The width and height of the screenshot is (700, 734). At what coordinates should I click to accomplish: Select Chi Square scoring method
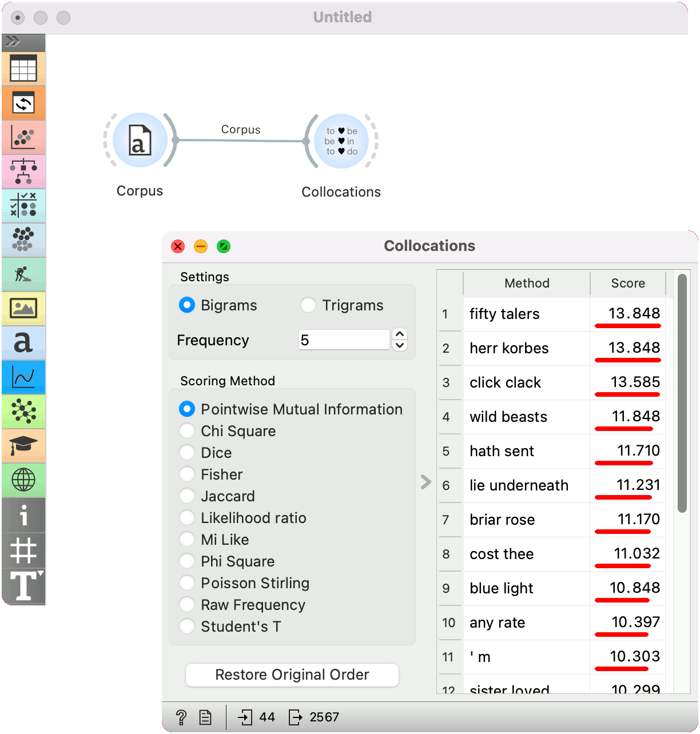point(187,431)
